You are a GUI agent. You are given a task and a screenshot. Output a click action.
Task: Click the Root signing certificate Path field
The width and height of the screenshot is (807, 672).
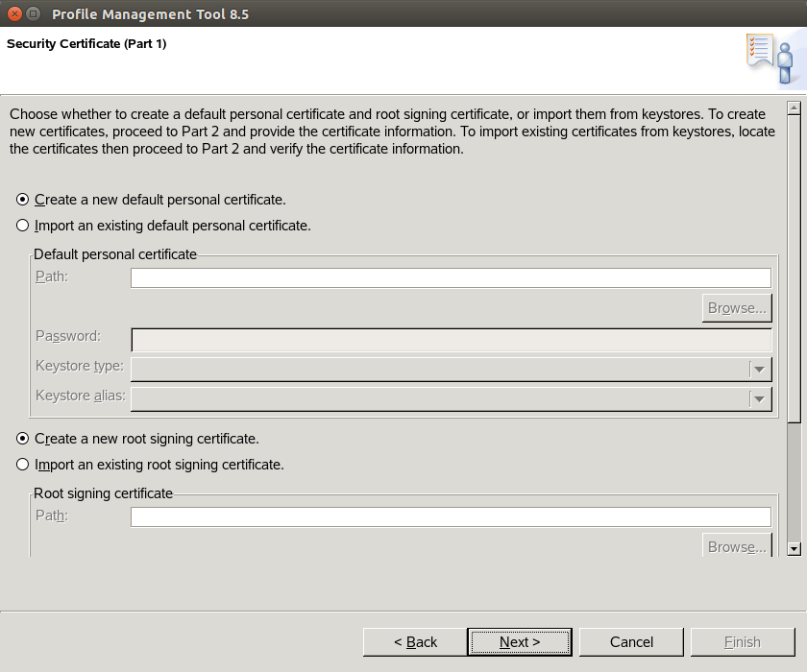(451, 516)
